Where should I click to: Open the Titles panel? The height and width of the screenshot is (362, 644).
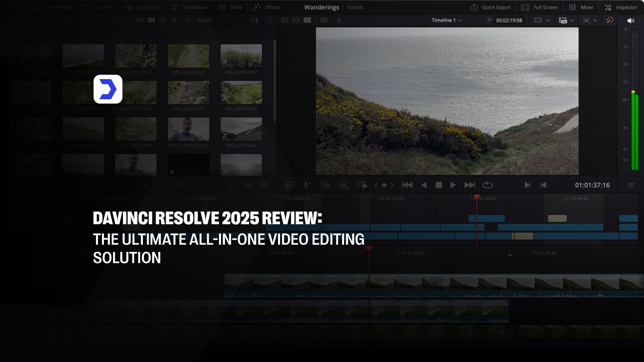click(x=230, y=7)
